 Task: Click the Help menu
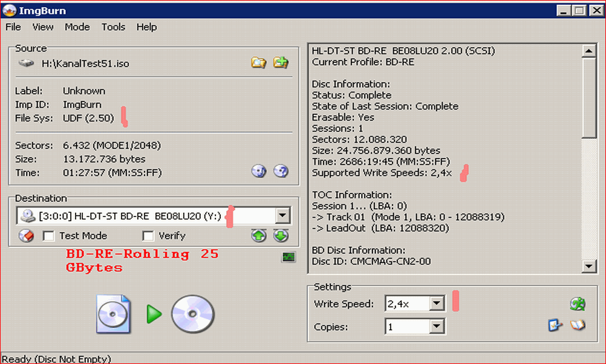point(146,27)
